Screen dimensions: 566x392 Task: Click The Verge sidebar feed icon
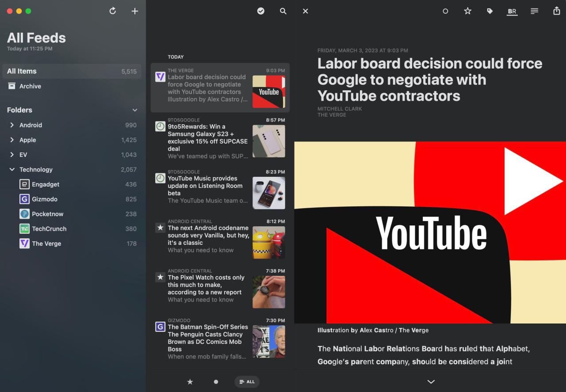(25, 244)
